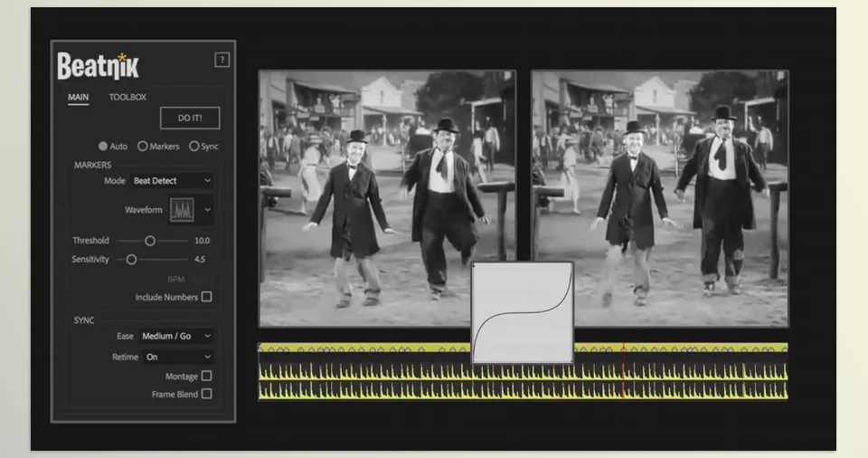Click the DO IT! button
Viewport: 868px width, 458px height.
[190, 118]
